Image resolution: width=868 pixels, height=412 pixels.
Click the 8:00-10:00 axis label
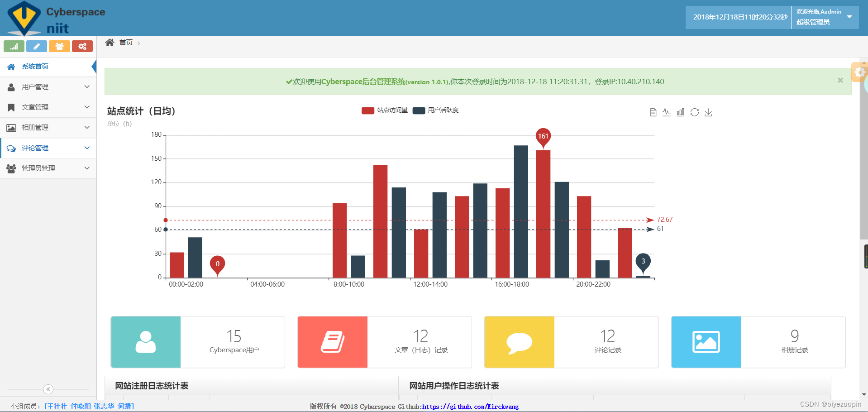[349, 284]
